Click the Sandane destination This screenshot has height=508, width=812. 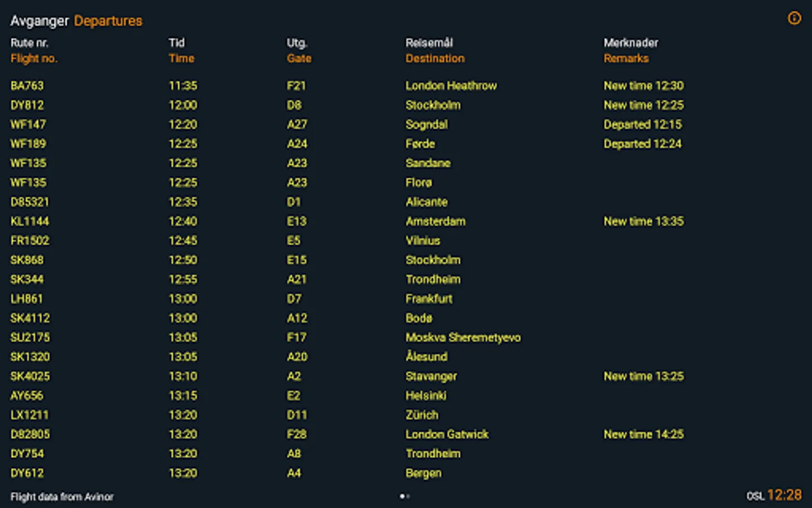point(428,163)
